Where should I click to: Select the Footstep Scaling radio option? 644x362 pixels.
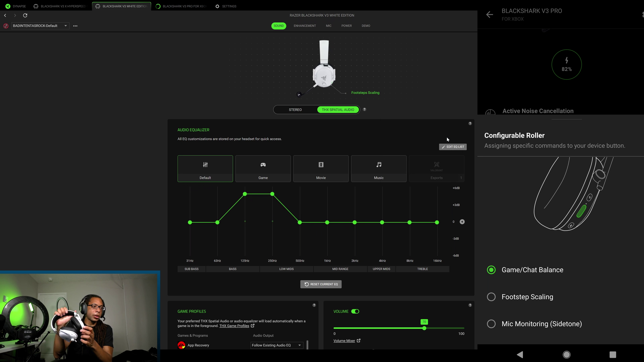491,297
